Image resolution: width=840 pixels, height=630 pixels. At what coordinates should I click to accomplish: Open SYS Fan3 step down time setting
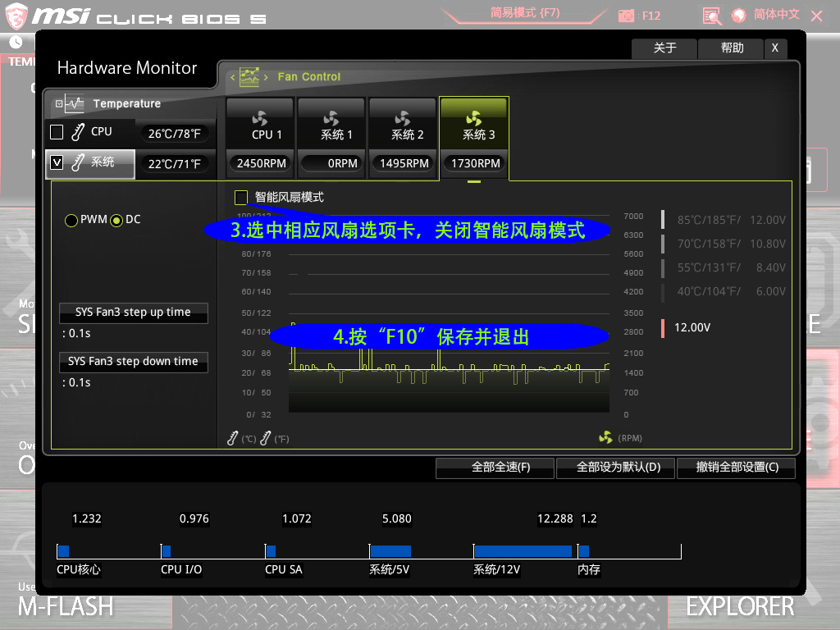click(x=133, y=362)
